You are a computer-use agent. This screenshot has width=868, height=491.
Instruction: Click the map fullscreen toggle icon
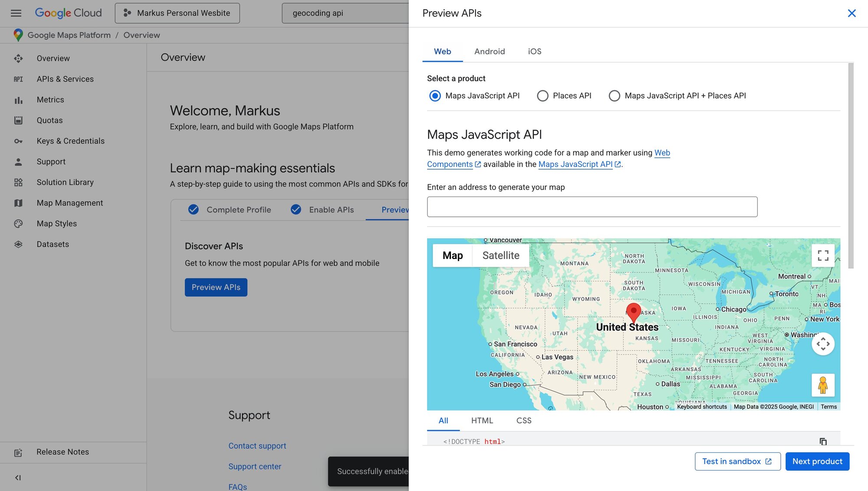point(823,255)
